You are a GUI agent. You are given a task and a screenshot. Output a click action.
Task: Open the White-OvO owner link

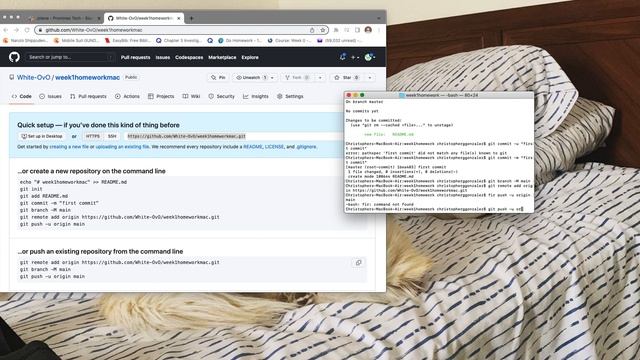coord(33,77)
